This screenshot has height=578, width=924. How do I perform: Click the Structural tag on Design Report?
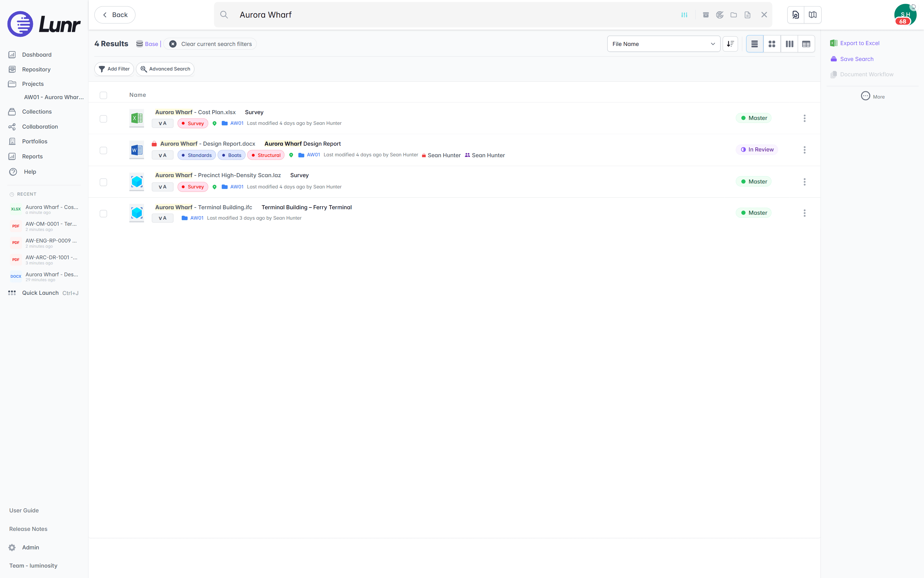[x=266, y=155]
